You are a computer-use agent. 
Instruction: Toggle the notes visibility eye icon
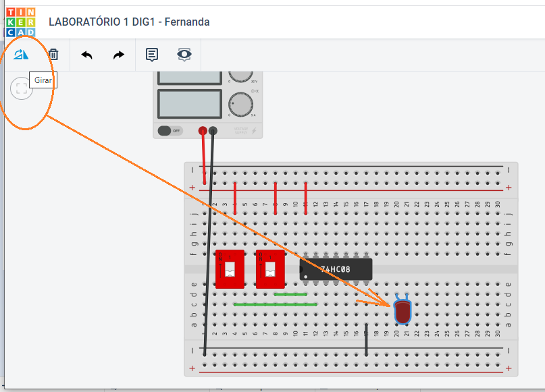pyautogui.click(x=184, y=55)
